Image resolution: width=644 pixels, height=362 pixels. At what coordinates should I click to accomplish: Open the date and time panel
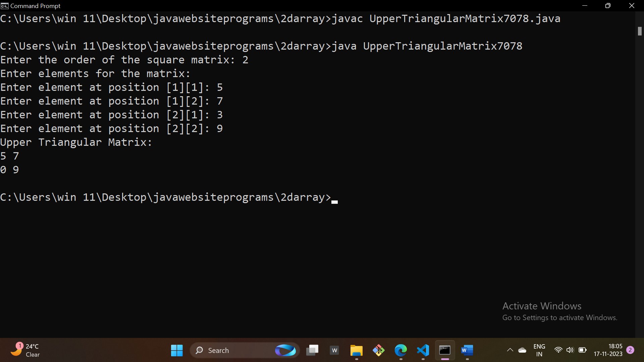pyautogui.click(x=608, y=350)
